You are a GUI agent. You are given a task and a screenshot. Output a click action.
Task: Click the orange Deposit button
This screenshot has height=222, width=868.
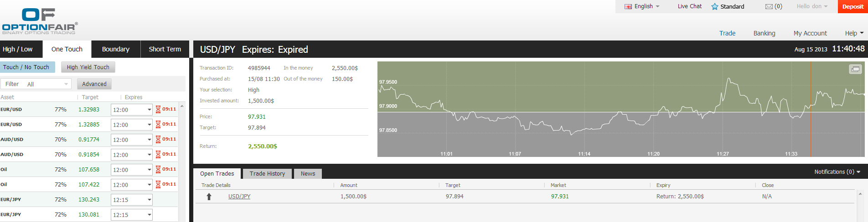(x=852, y=6)
